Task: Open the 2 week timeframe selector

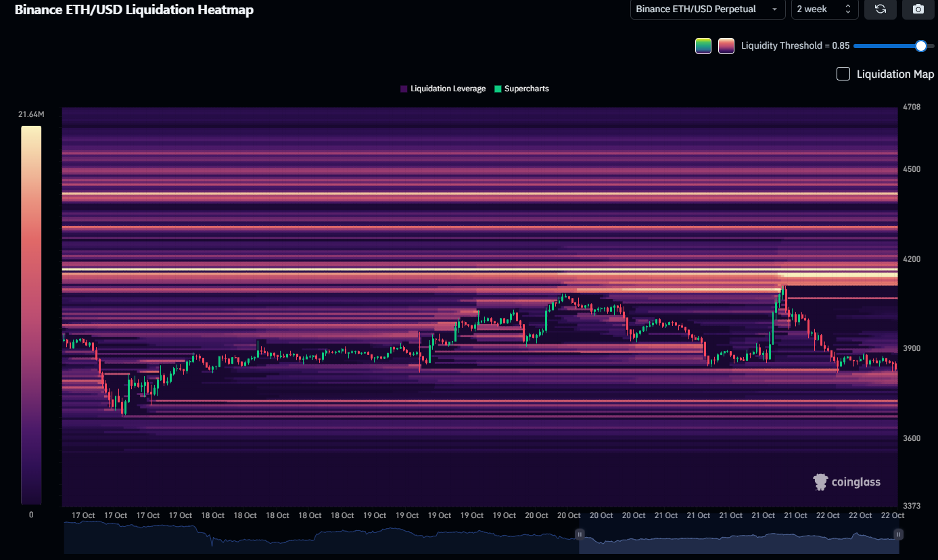Action: pyautogui.click(x=824, y=9)
